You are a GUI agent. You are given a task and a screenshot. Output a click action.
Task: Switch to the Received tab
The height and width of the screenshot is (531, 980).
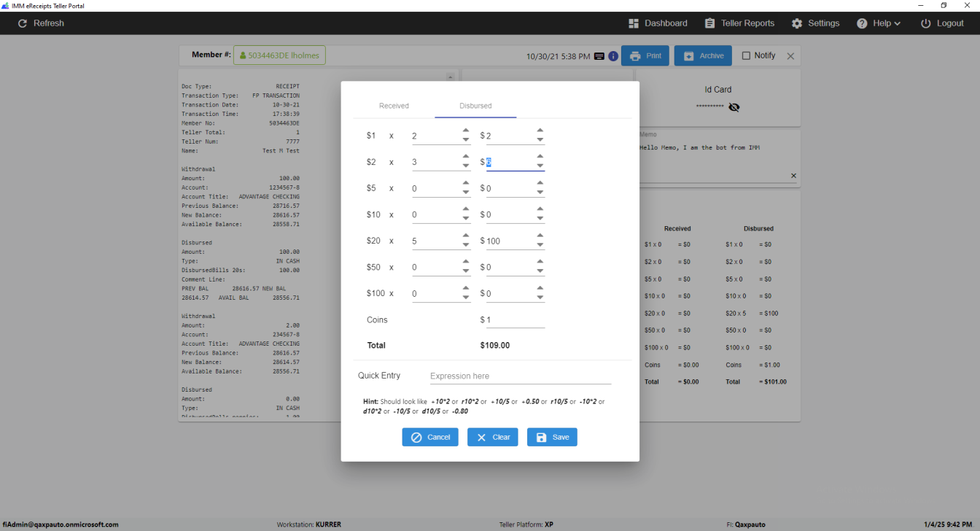394,106
